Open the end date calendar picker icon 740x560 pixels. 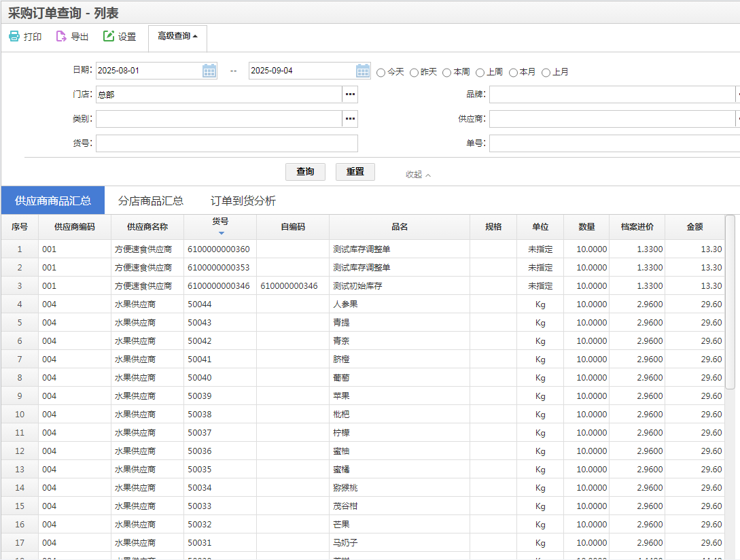(x=364, y=71)
